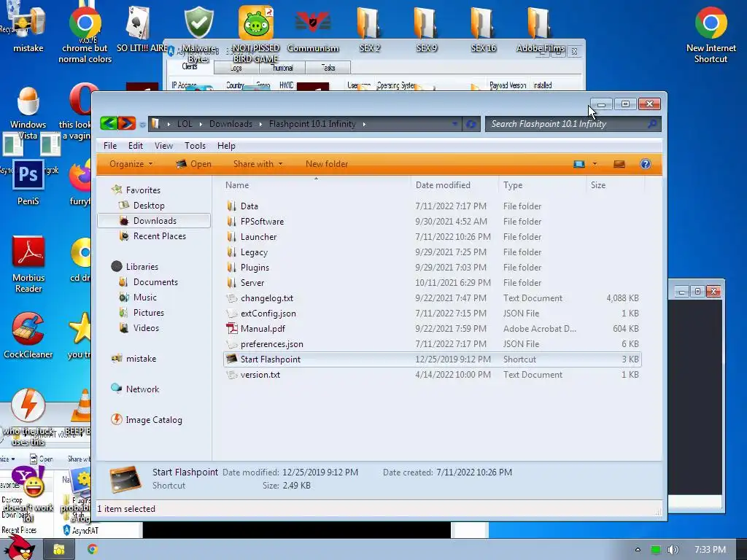Open the File menu
The image size is (747, 560).
point(110,146)
